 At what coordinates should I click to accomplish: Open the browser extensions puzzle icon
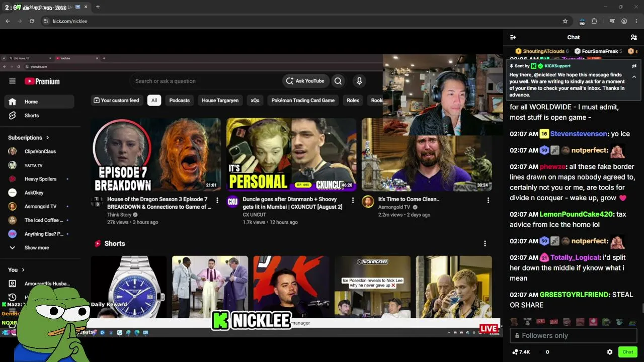tap(594, 21)
